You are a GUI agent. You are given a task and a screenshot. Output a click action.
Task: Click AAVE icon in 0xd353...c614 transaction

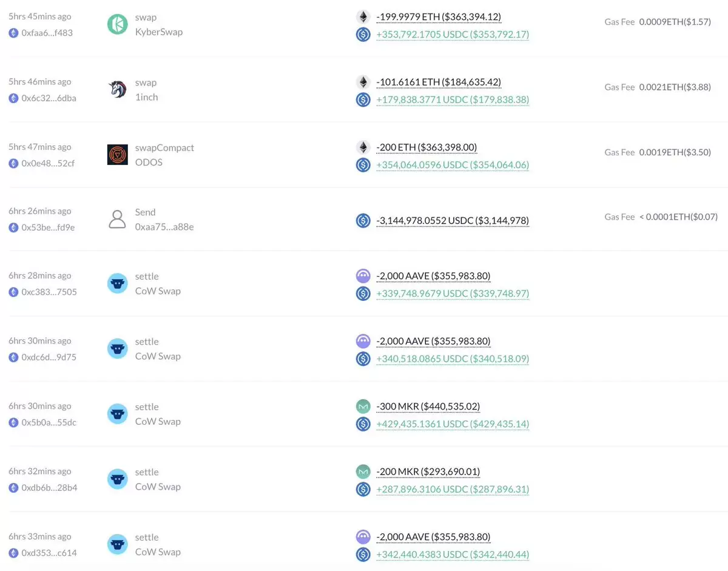pos(363,537)
